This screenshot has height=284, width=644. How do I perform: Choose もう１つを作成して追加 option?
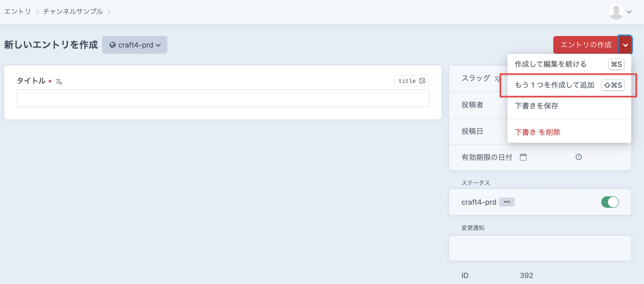click(554, 85)
